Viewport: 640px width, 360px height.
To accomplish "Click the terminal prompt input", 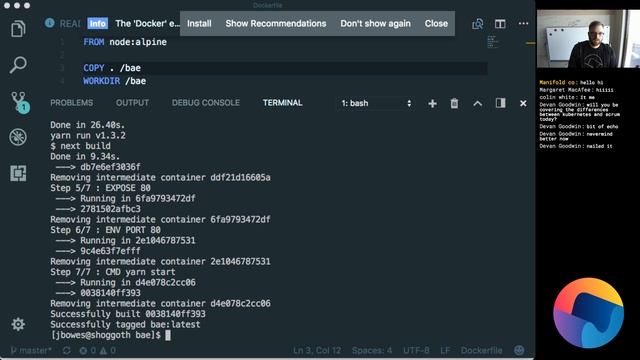I will tap(168, 335).
